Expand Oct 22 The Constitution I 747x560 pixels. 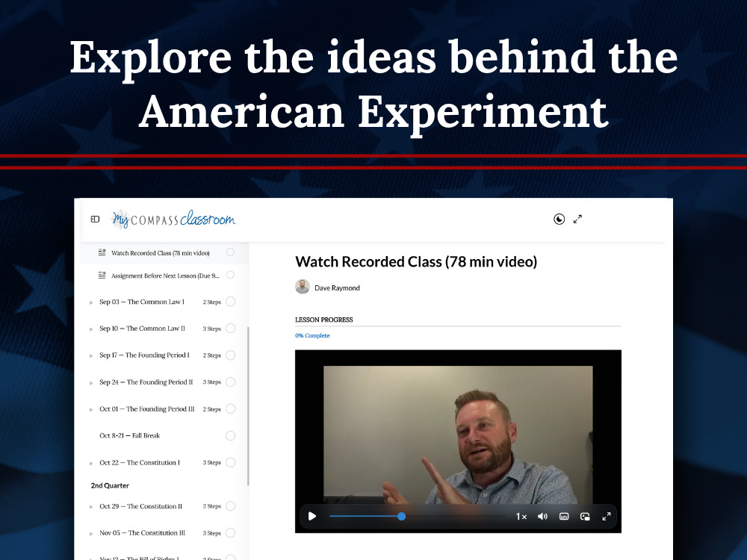(91, 464)
